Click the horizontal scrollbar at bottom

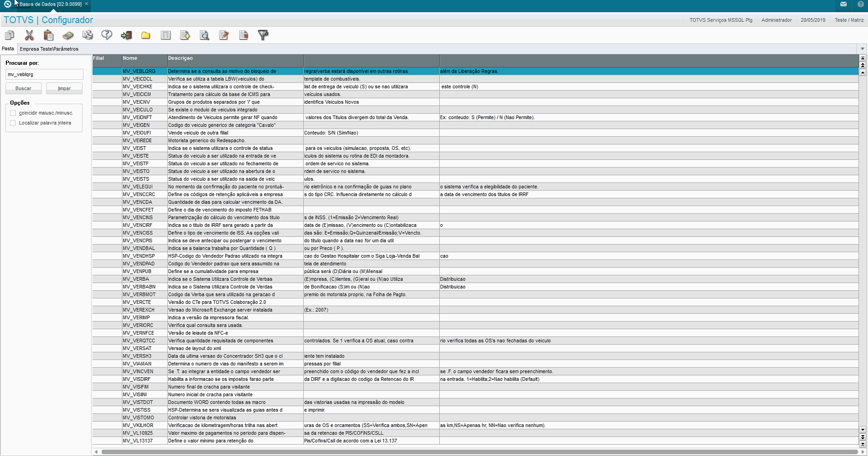(x=480, y=451)
